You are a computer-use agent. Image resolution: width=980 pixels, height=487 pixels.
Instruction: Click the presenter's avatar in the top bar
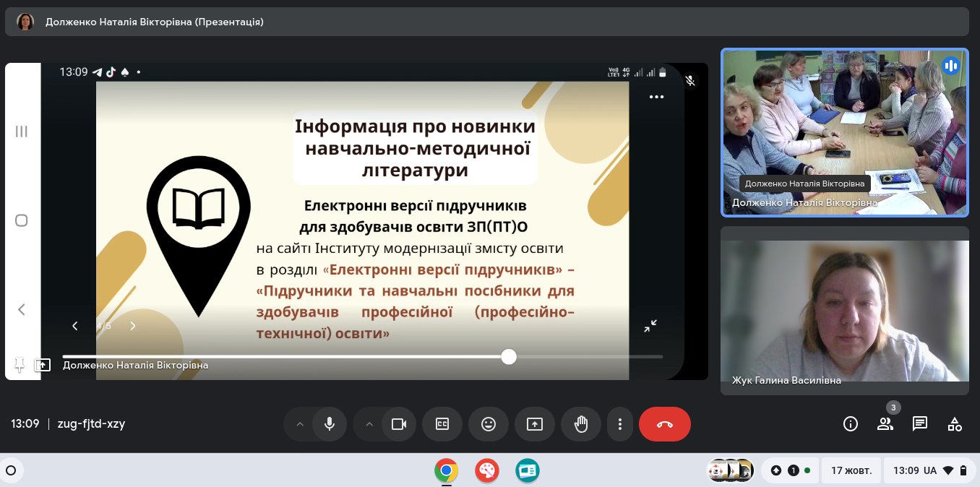tap(25, 22)
